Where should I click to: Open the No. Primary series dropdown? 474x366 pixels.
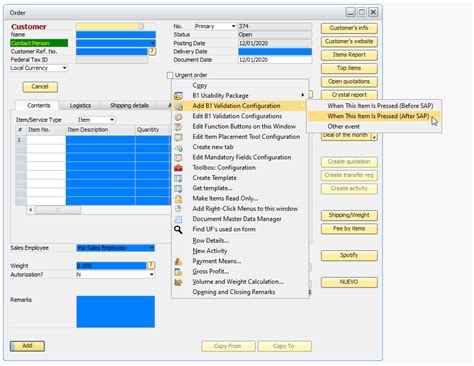point(233,26)
